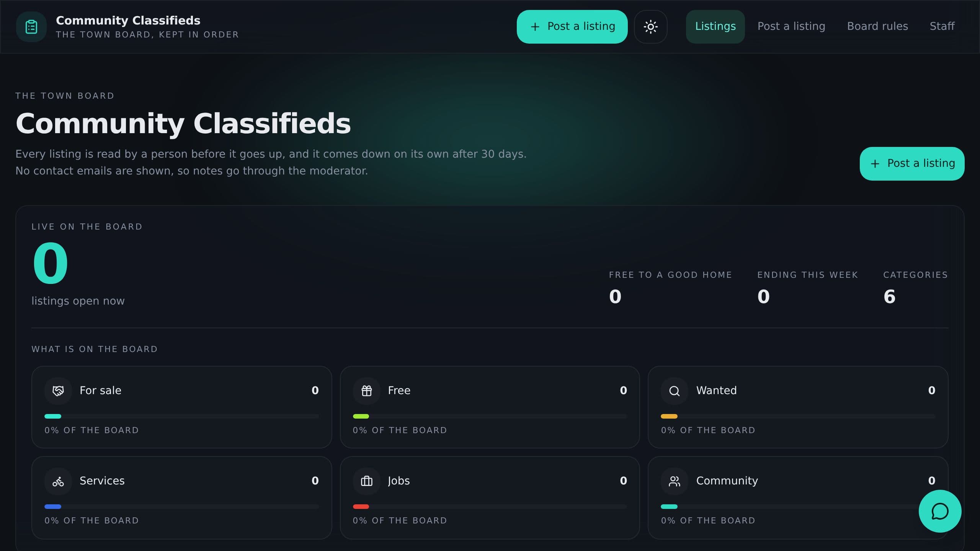Click the large Community Classifieds page heading
The image size is (980, 551).
click(183, 124)
